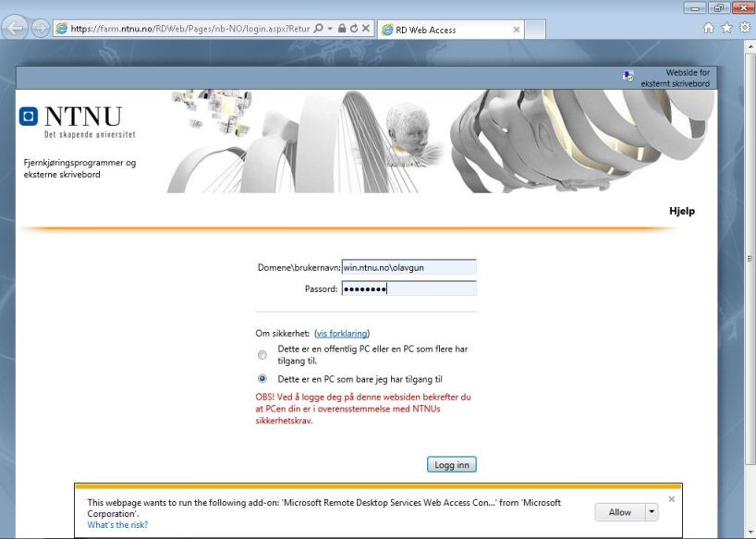Refresh the page with reload icon
The image size is (756, 539).
click(x=354, y=29)
